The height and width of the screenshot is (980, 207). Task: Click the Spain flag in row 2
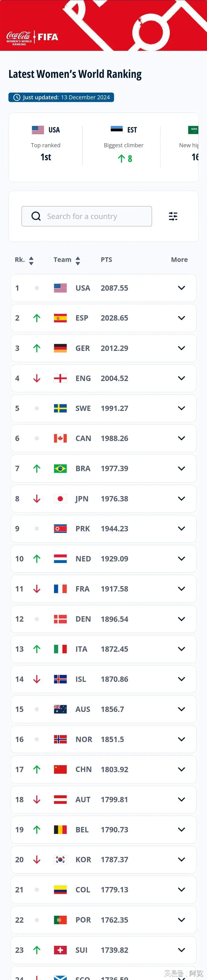point(60,318)
